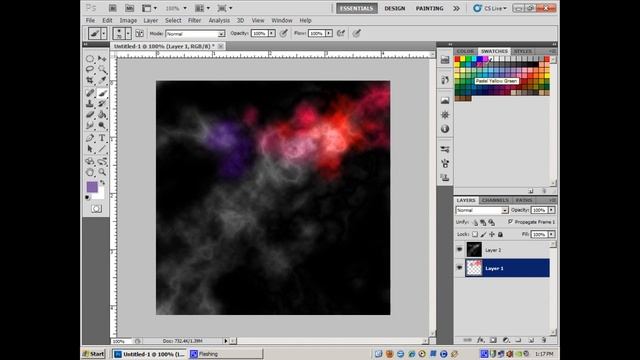Select the Clone Stamp tool

tap(90, 104)
